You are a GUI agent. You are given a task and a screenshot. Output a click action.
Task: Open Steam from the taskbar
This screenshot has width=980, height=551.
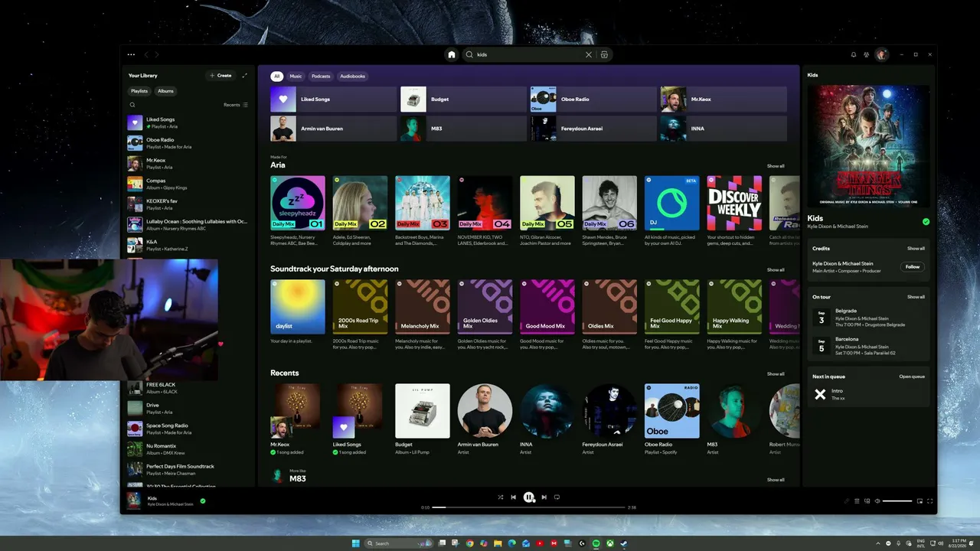(623, 543)
